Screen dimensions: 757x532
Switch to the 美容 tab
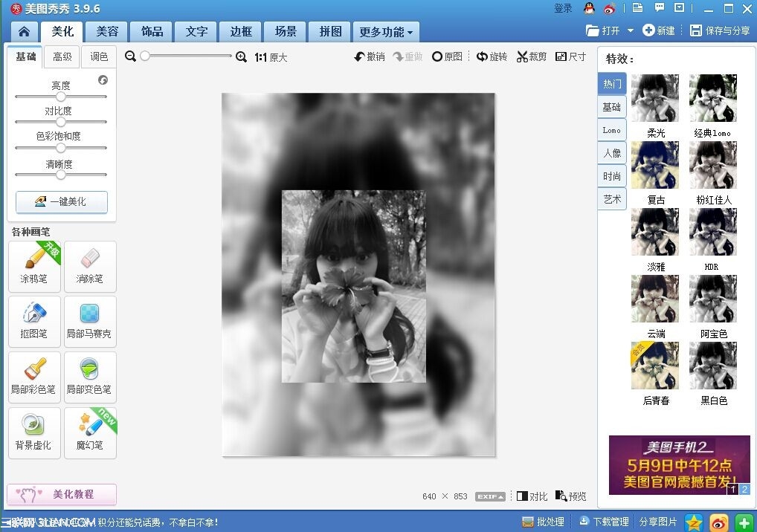[107, 32]
